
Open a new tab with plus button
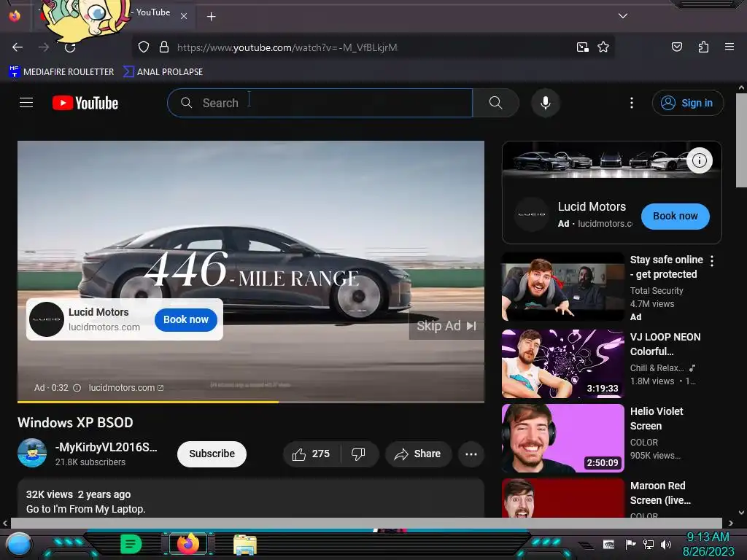(211, 17)
